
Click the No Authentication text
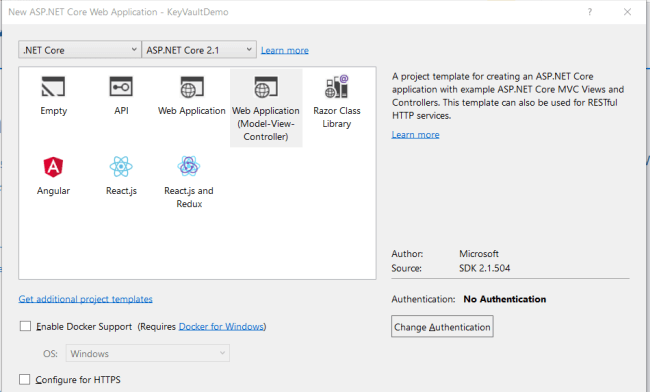click(x=504, y=299)
